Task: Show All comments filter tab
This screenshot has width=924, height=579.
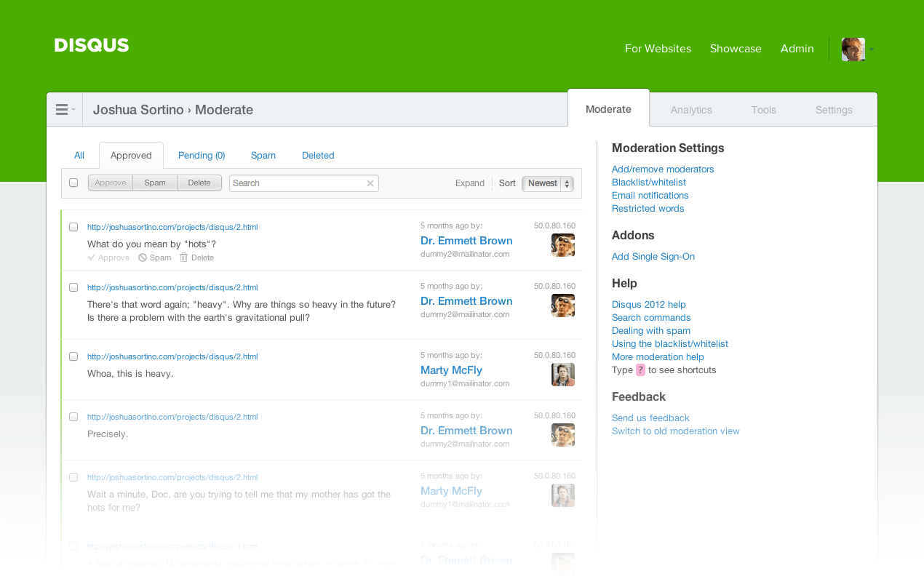Action: (x=79, y=156)
